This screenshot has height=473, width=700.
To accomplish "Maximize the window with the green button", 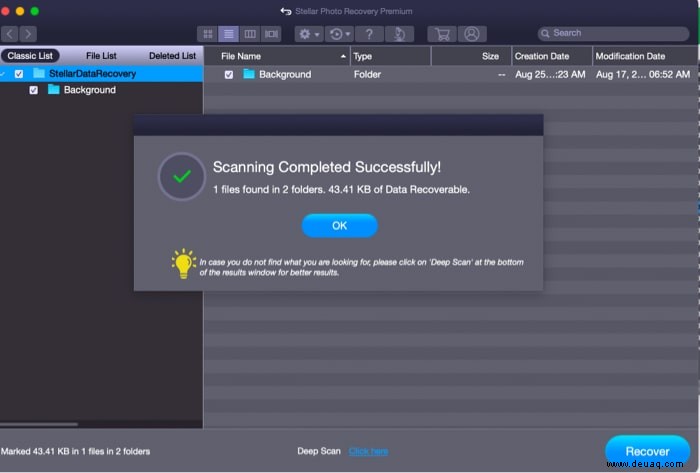I will pyautogui.click(x=35, y=11).
